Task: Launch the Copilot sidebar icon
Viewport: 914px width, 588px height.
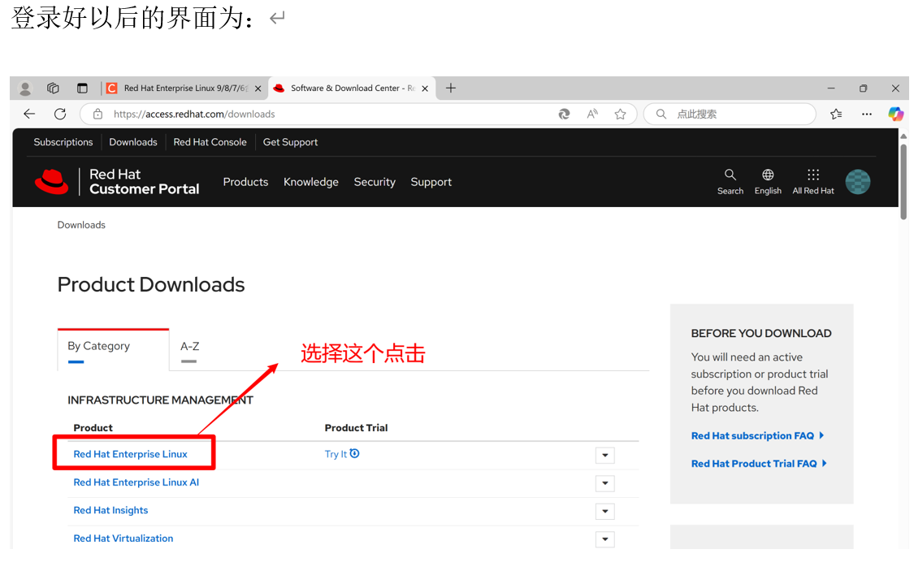Action: pos(895,115)
